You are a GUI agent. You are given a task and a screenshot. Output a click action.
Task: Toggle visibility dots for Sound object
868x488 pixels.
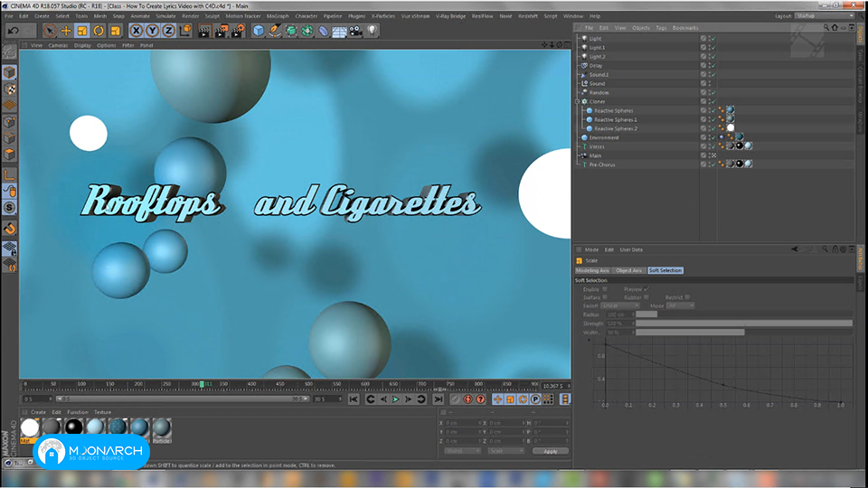[711, 83]
